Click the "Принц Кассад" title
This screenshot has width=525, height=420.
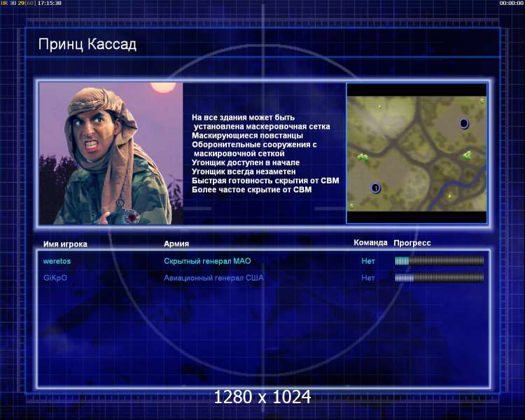[x=87, y=44]
